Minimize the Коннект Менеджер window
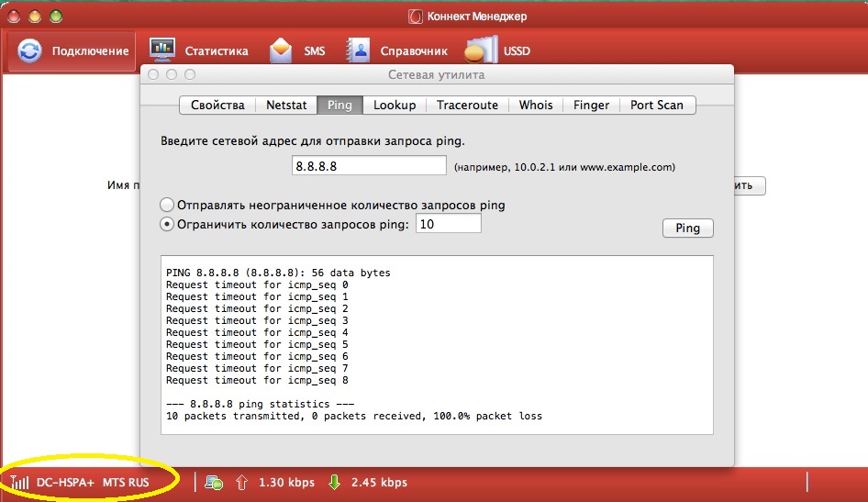 coord(35,16)
